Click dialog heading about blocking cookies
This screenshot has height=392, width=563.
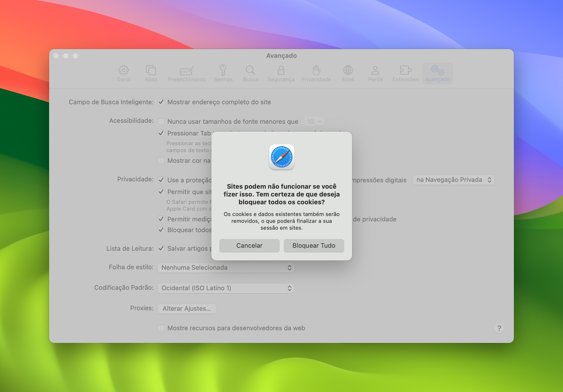(281, 194)
